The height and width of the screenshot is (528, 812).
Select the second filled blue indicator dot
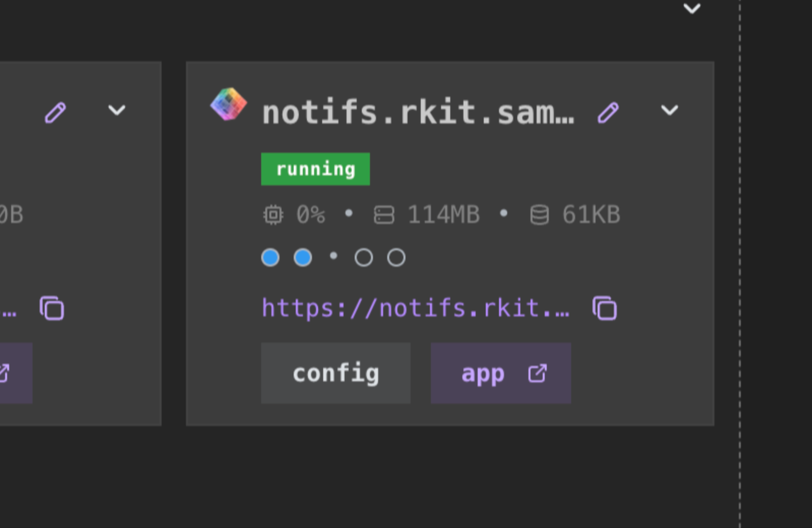(x=303, y=257)
